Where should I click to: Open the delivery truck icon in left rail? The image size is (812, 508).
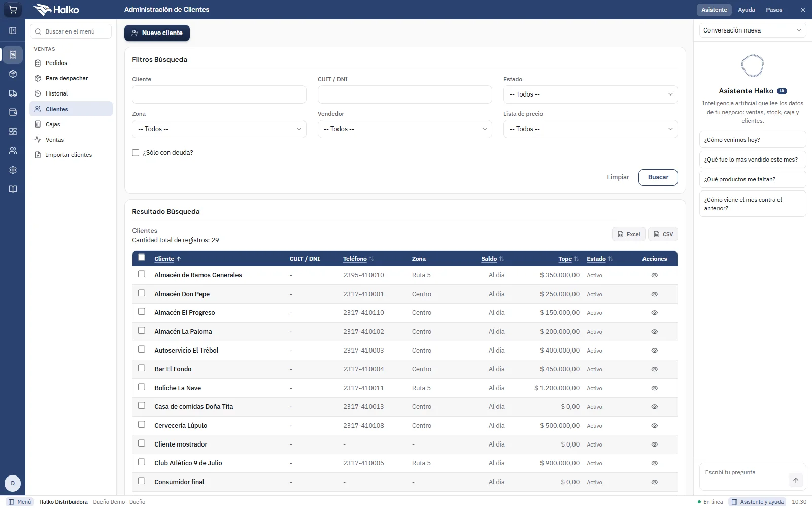tap(13, 93)
